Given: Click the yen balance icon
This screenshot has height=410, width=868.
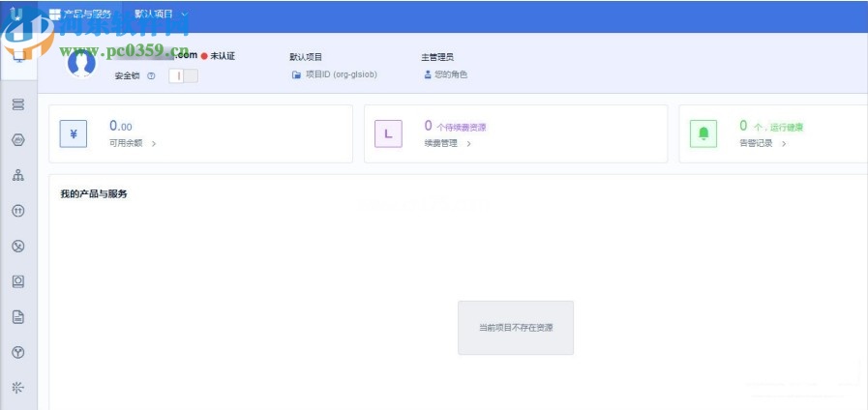Looking at the screenshot, I should pyautogui.click(x=74, y=133).
